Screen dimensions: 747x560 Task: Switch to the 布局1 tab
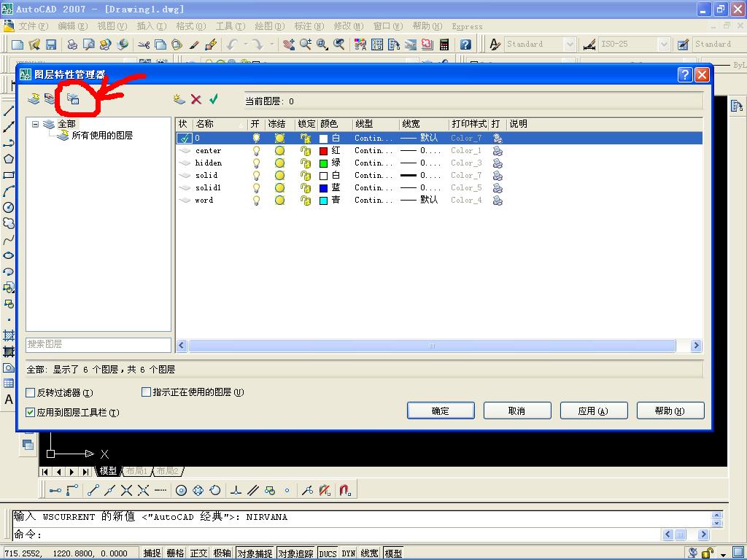pyautogui.click(x=137, y=471)
